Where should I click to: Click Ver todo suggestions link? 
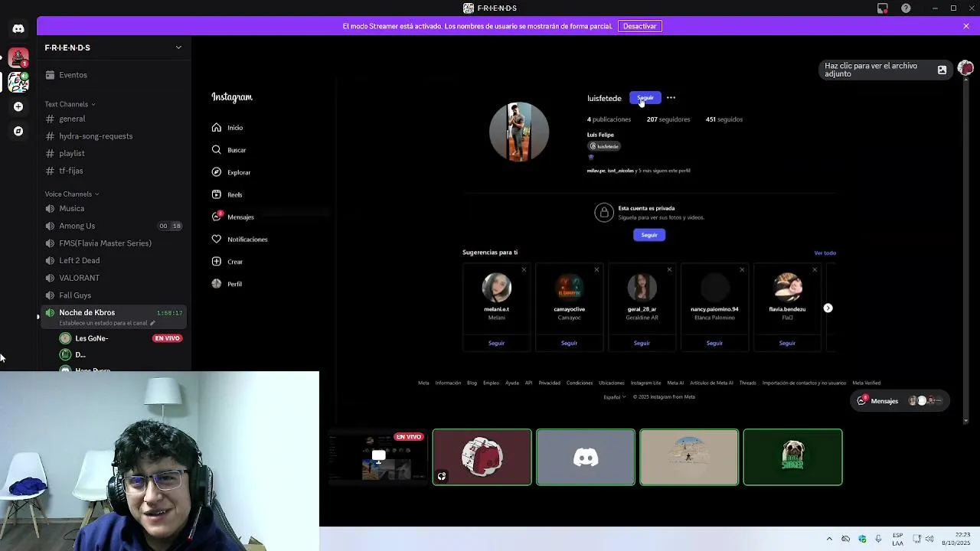click(x=825, y=253)
